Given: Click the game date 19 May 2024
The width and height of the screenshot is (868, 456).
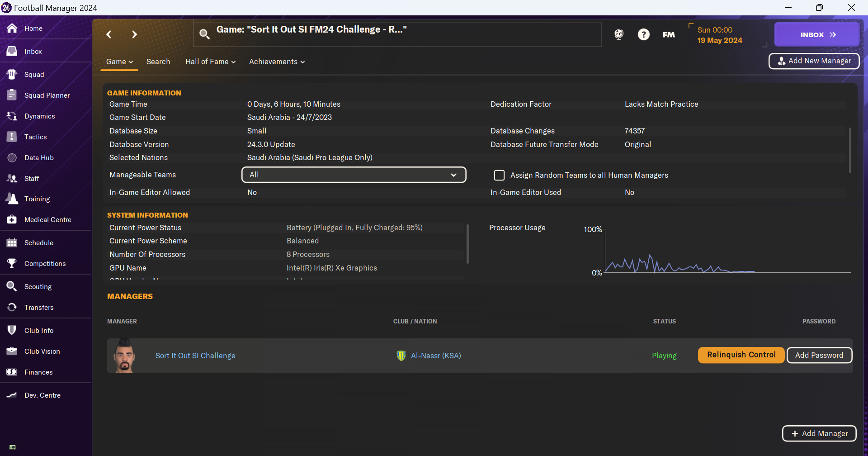Looking at the screenshot, I should click(720, 40).
